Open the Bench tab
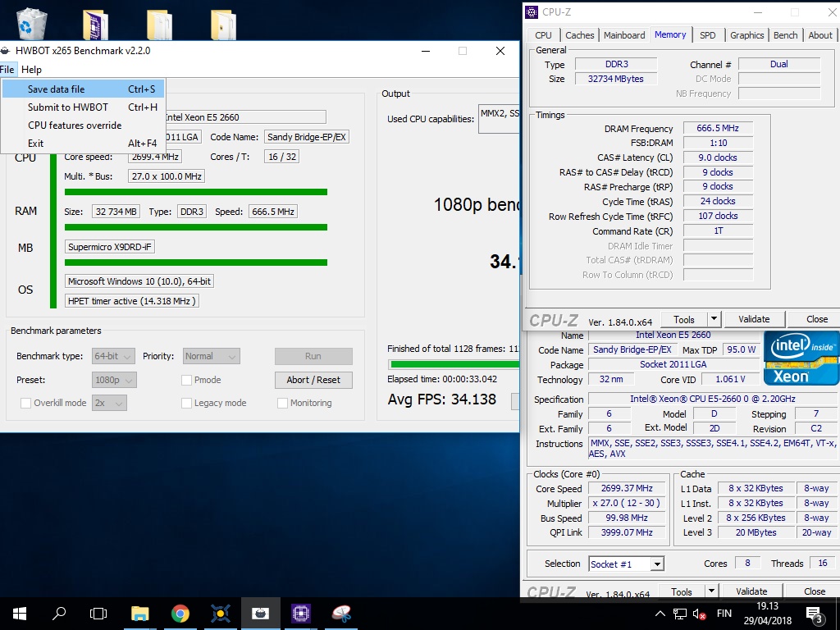The image size is (840, 630). click(785, 35)
